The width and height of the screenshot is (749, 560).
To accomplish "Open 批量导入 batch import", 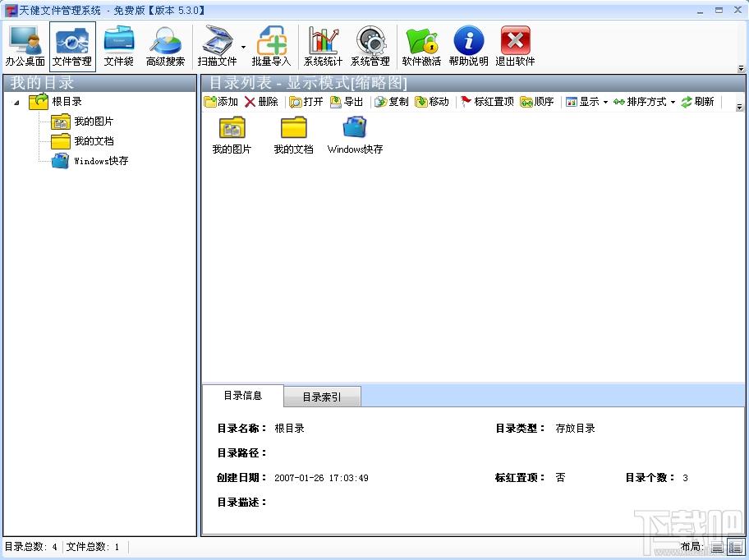I will pos(271,47).
